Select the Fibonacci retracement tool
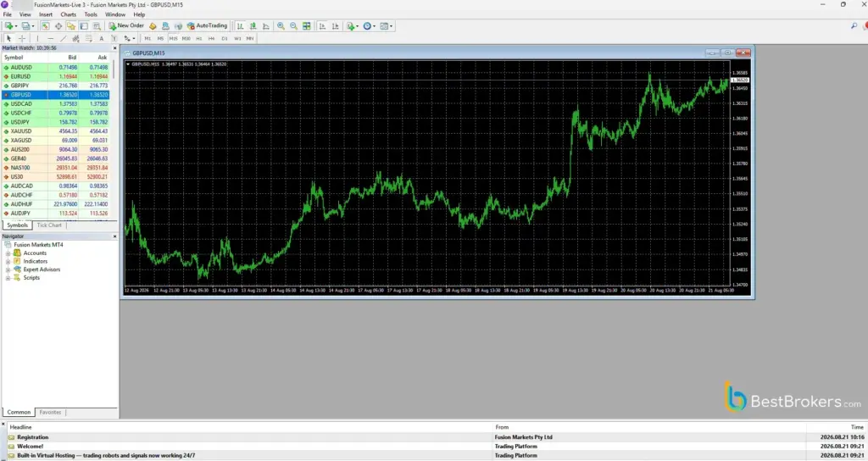This screenshot has width=868, height=461. pos(88,38)
